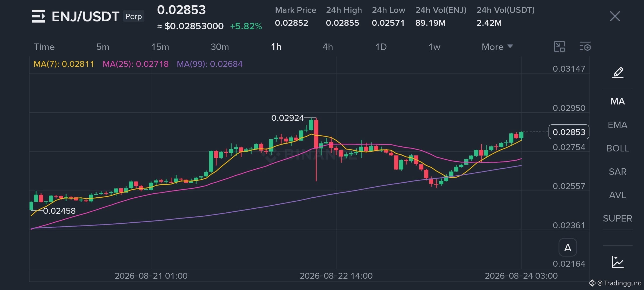Toggle the SUPER indicator
The height and width of the screenshot is (290, 644).
[x=618, y=218]
